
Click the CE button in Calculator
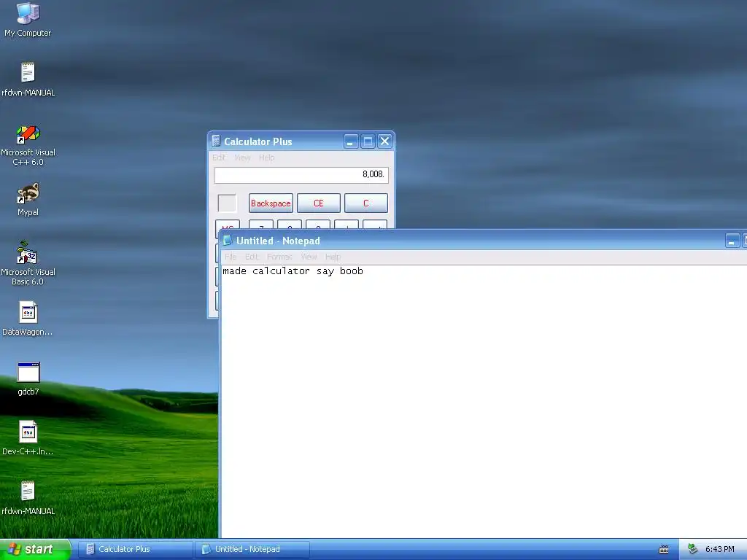[x=318, y=203]
